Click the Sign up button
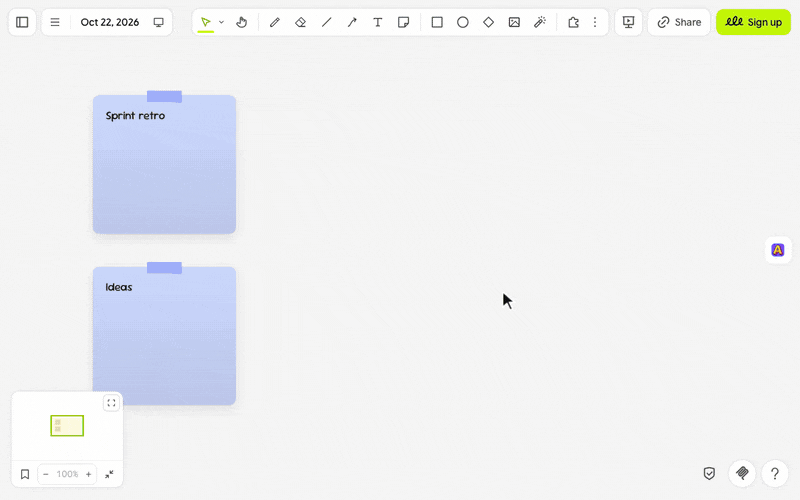The image size is (800, 500). point(754,22)
